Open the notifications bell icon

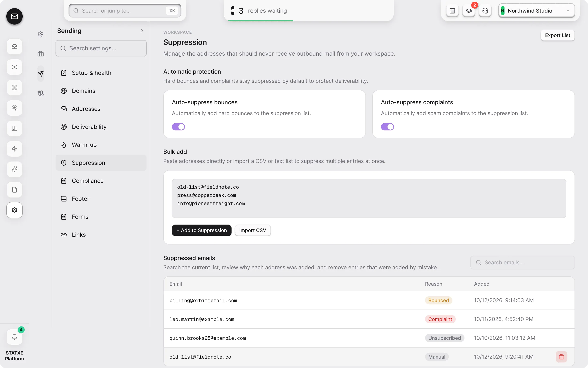coord(14,337)
